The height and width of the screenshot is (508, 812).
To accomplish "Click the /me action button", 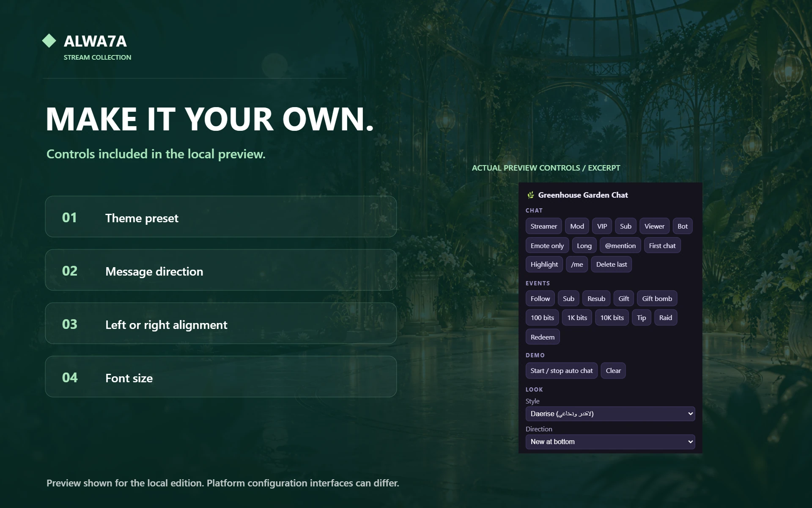I will [577, 264].
